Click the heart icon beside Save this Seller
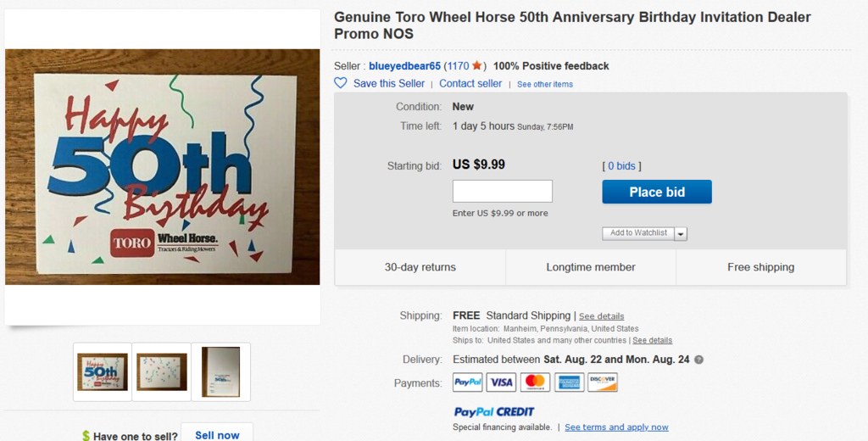Image resolution: width=868 pixels, height=441 pixels. 341,83
